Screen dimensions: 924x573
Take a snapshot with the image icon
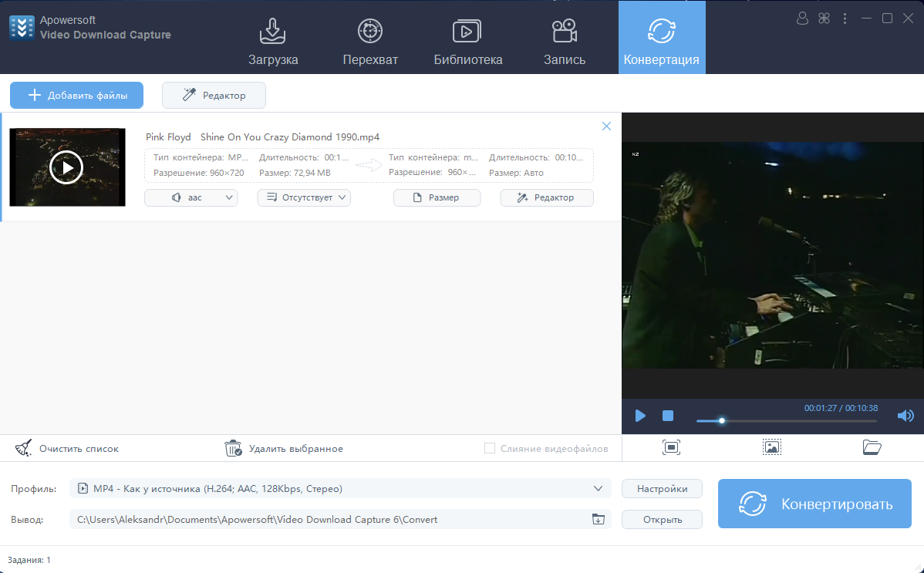pyautogui.click(x=772, y=447)
